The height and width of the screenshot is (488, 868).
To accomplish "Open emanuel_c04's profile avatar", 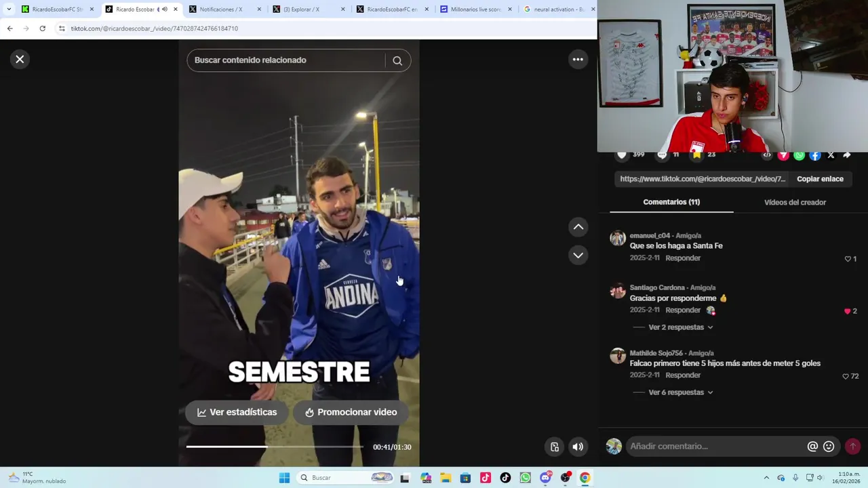I will pos(618,238).
